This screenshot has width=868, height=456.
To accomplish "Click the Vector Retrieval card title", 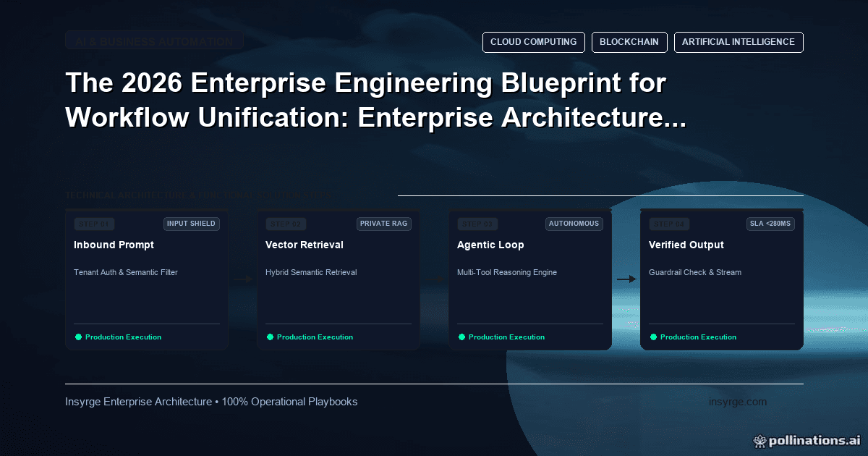I will pos(305,245).
